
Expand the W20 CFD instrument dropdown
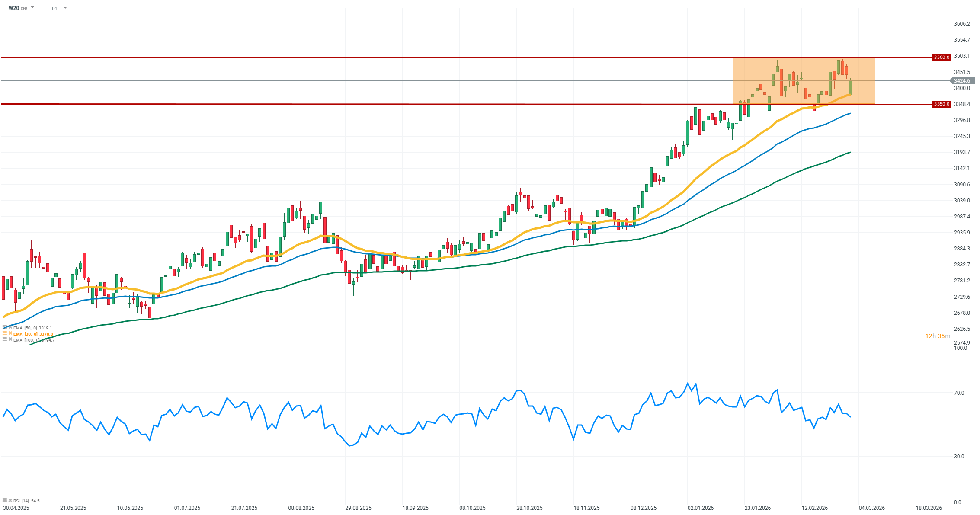pos(33,8)
